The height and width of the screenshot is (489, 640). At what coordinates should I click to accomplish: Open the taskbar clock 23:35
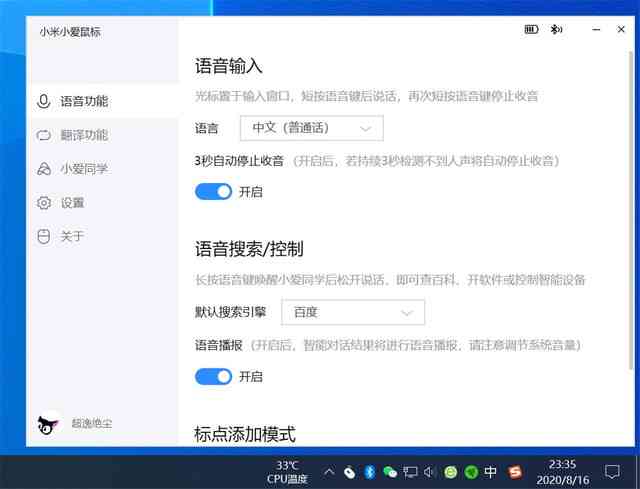(562, 472)
